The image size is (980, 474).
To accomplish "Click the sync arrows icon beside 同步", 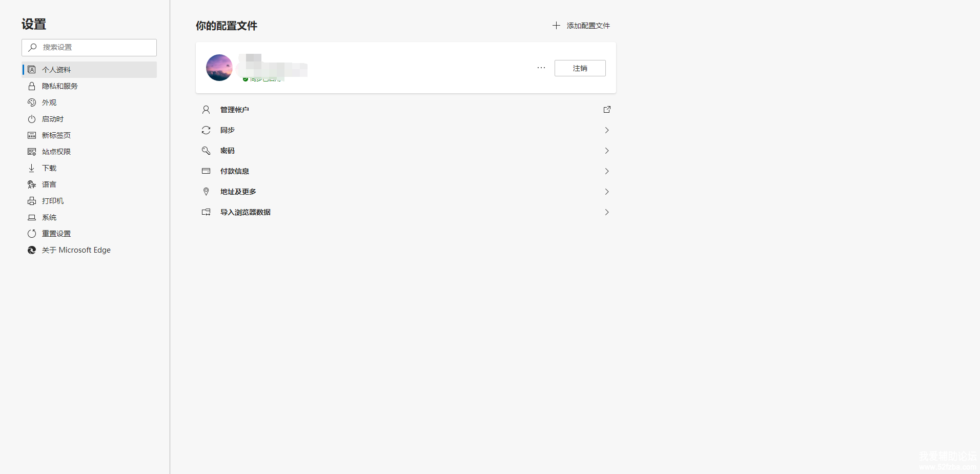I will (206, 130).
